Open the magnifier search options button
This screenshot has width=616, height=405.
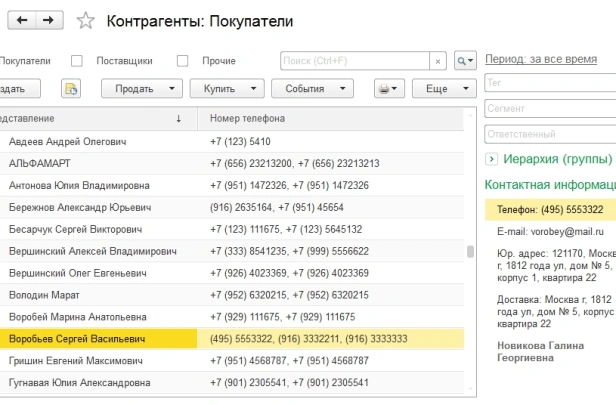click(465, 61)
